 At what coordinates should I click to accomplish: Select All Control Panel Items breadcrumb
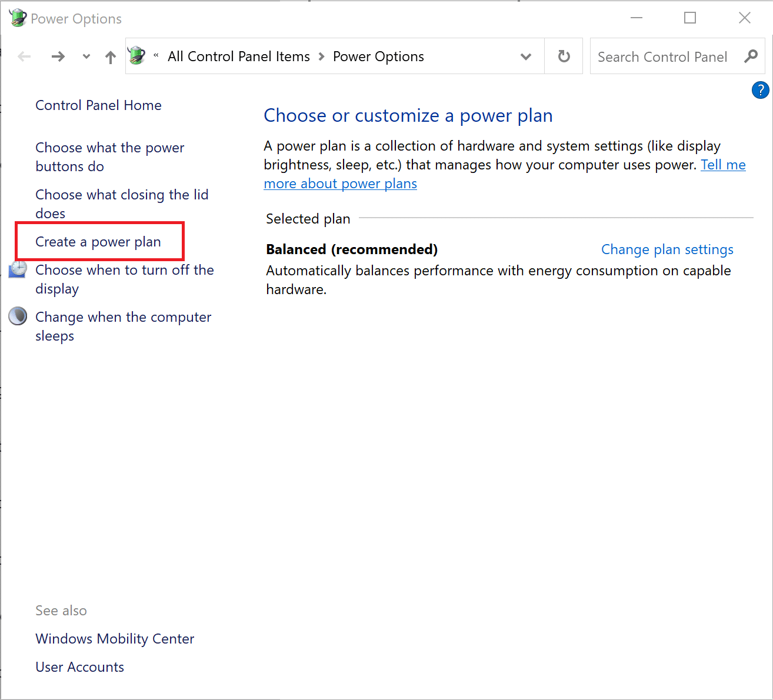coord(238,56)
